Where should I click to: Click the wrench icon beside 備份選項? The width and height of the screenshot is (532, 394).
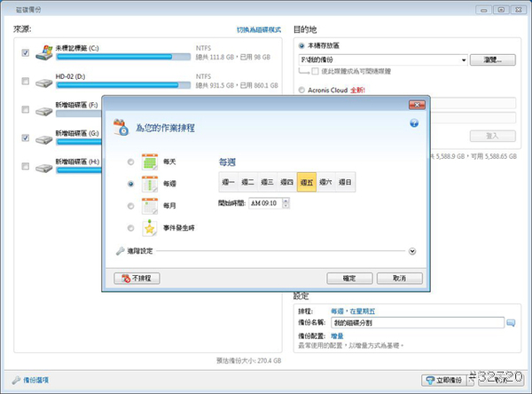click(x=16, y=380)
